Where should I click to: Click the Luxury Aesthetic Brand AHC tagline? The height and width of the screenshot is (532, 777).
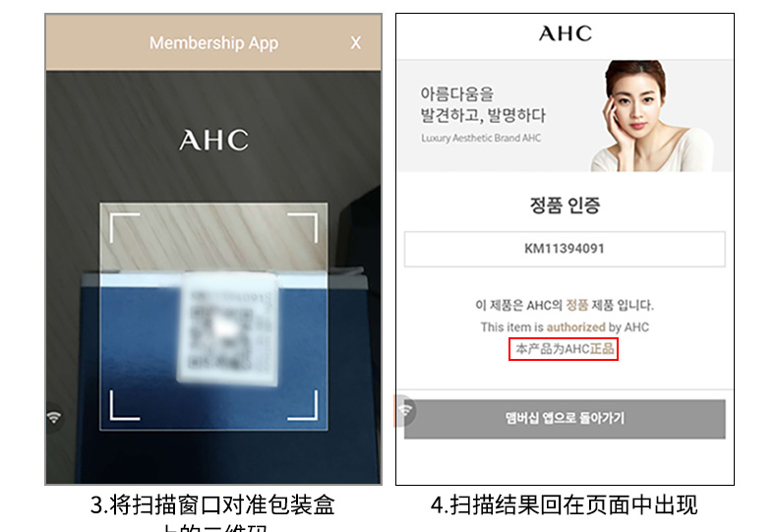click(x=481, y=139)
